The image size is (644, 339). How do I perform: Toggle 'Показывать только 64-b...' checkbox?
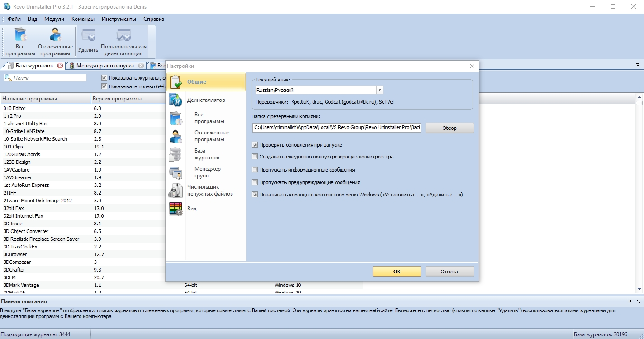coord(104,86)
